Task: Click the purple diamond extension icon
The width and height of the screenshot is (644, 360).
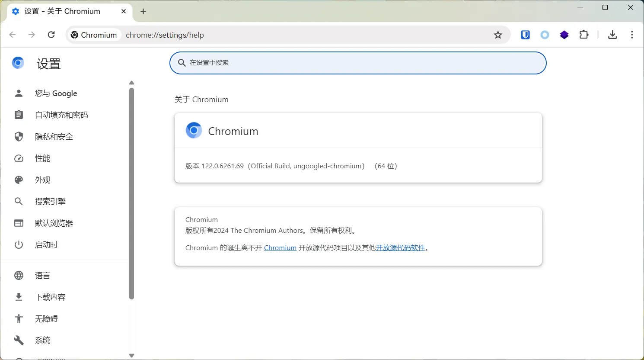Action: click(x=564, y=35)
